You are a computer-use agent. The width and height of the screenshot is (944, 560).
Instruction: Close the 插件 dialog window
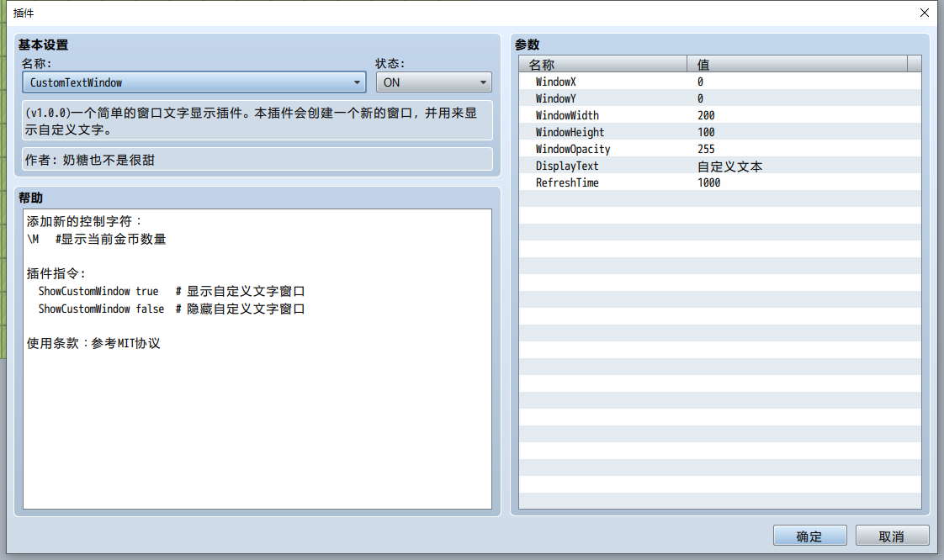[x=925, y=13]
